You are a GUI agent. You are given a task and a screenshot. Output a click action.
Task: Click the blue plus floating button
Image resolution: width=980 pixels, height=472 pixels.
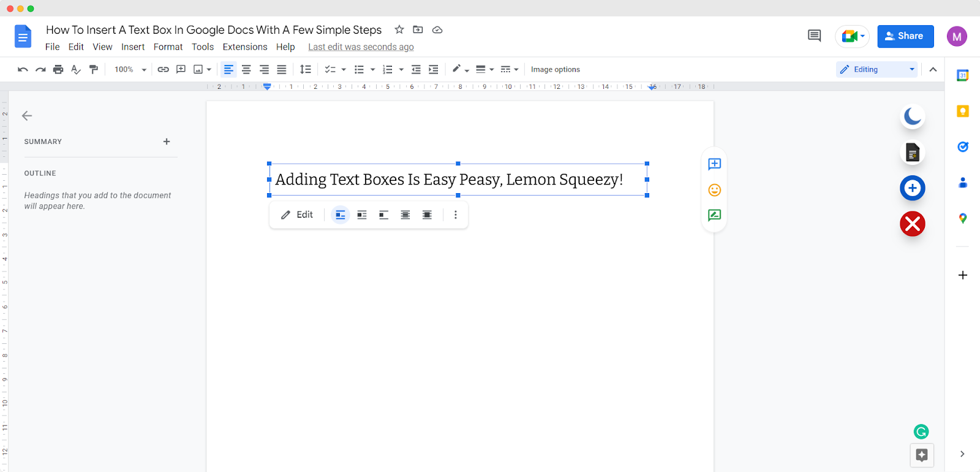pos(913,188)
